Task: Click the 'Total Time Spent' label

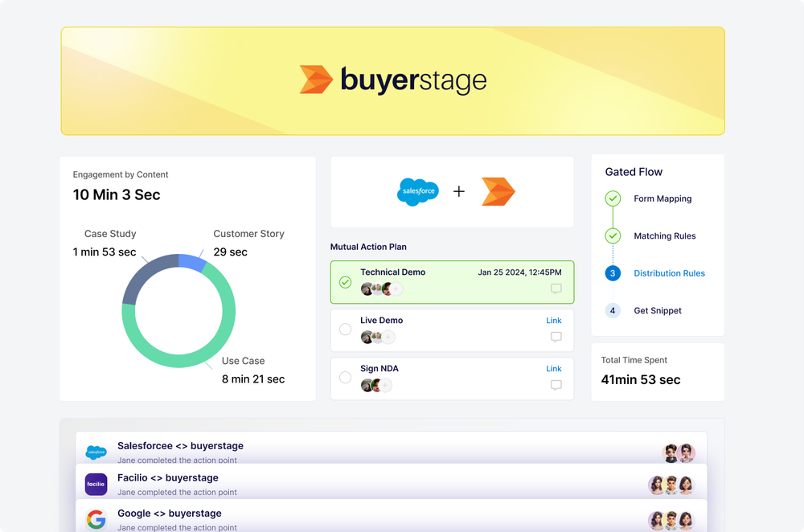Action: point(634,360)
